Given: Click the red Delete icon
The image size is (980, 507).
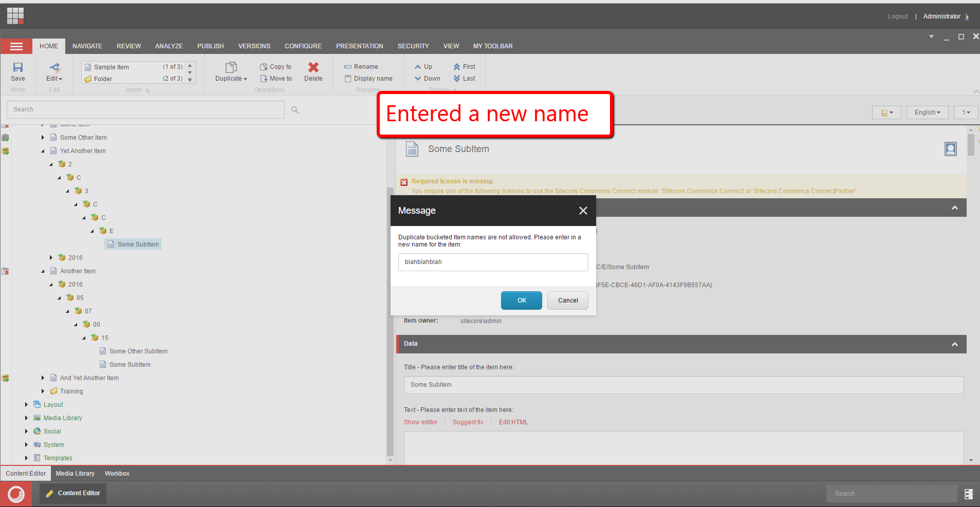Looking at the screenshot, I should pyautogui.click(x=313, y=67).
